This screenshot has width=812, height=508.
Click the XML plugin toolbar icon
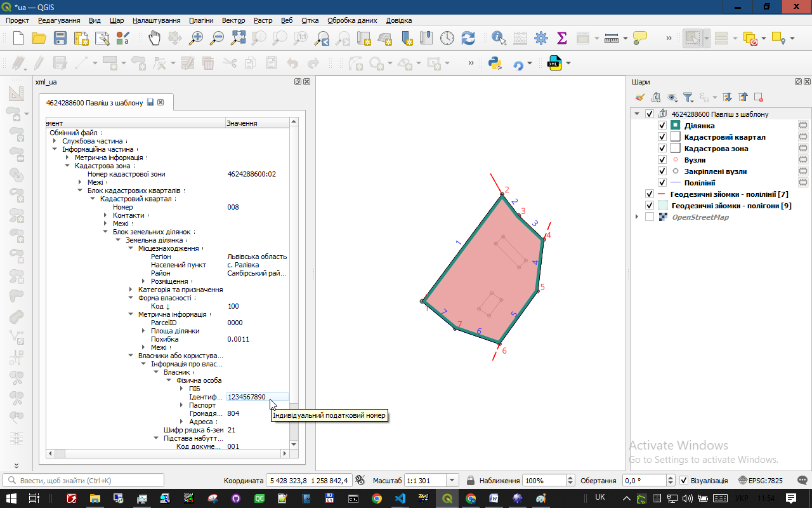pyautogui.click(x=555, y=63)
